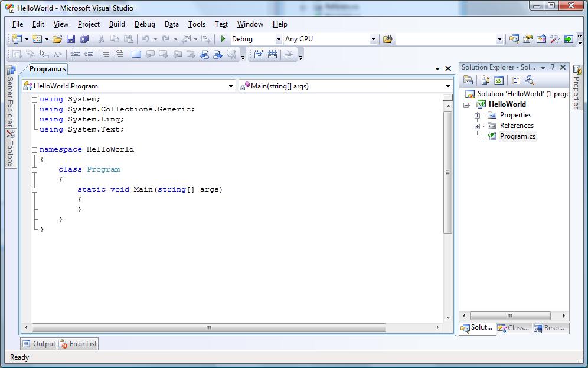Switch to the Class View tab
The image size is (588, 368).
pos(514,328)
